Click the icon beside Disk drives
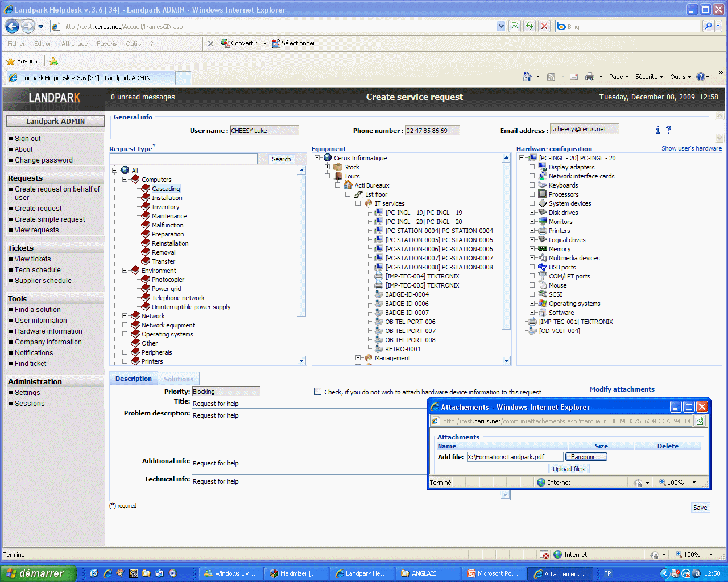Viewport: 728px width, 582px height. point(543,212)
